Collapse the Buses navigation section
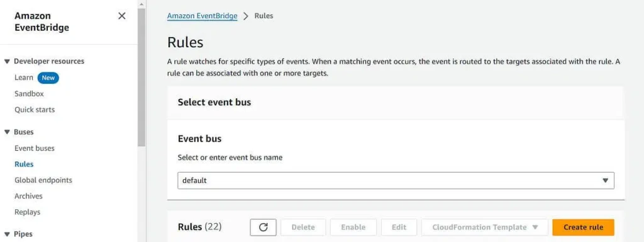644x242 pixels. coord(7,132)
